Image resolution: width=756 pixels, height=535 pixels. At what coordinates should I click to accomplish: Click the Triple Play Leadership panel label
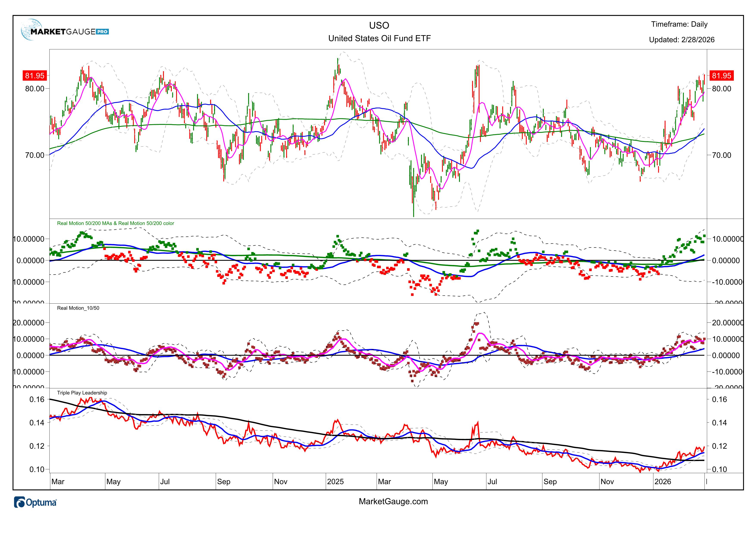(82, 393)
